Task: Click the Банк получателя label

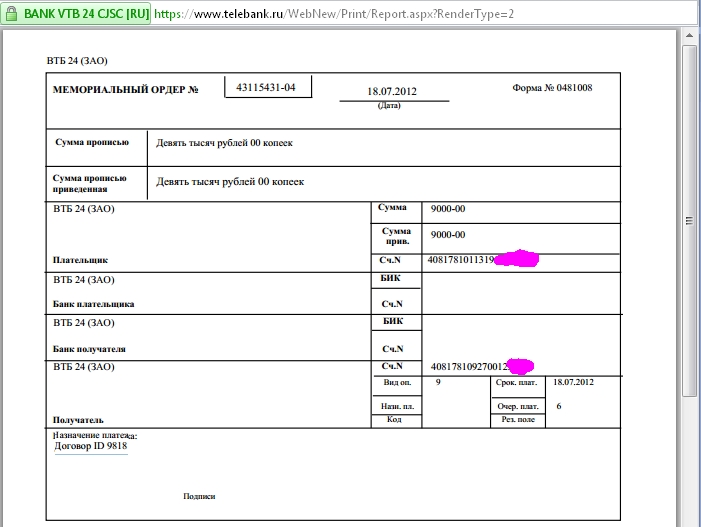Action: (x=89, y=349)
